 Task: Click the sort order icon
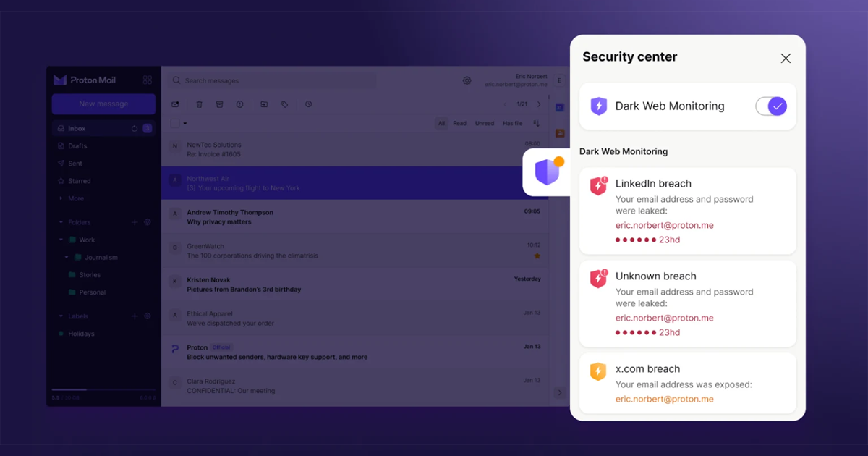coord(537,123)
